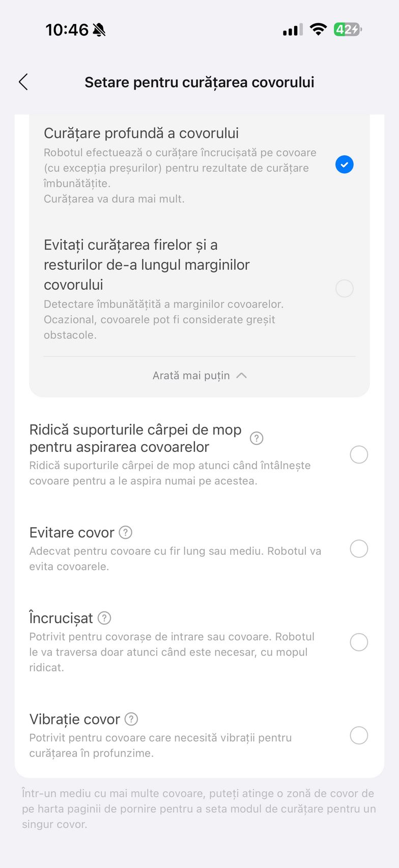Tap help icon beside Evitare covor
399x868 pixels.
point(125,532)
